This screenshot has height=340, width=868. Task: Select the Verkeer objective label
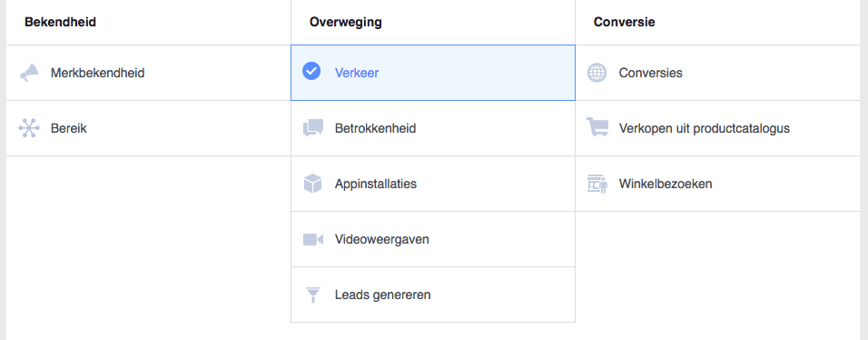[357, 73]
